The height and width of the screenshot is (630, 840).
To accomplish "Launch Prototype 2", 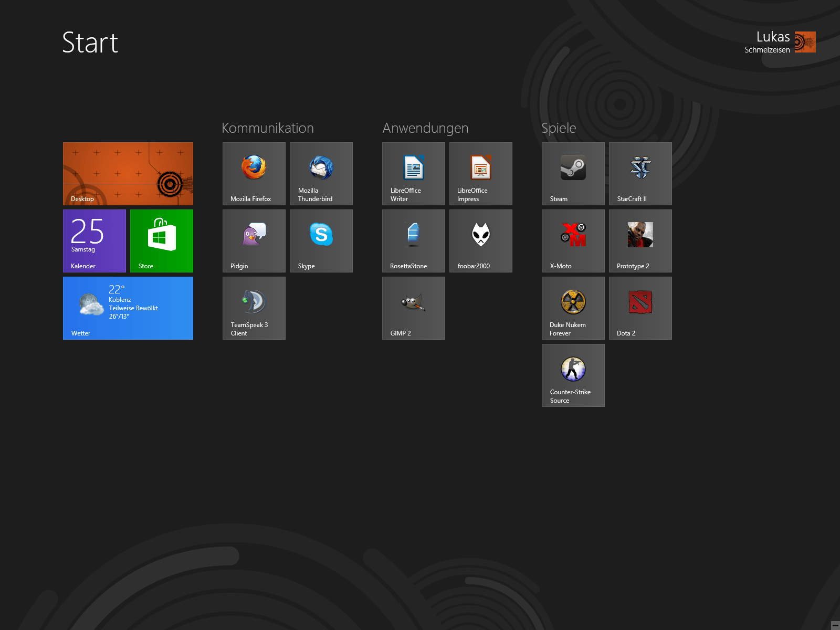I will 640,240.
